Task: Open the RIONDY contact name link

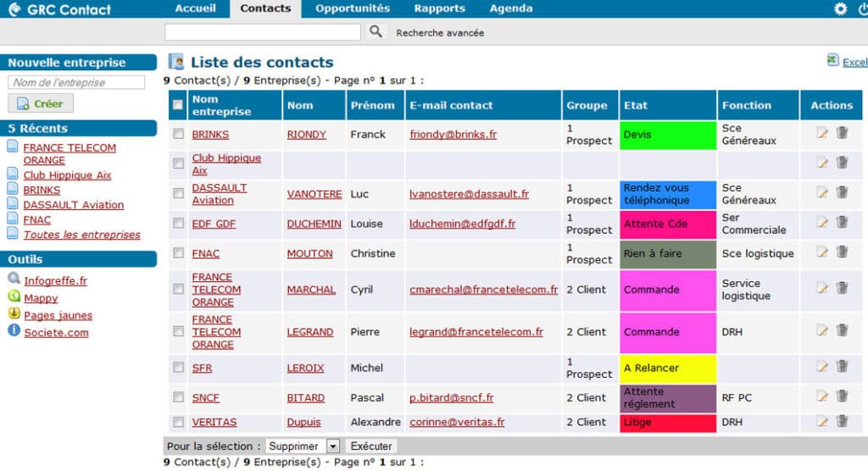Action: (x=306, y=135)
